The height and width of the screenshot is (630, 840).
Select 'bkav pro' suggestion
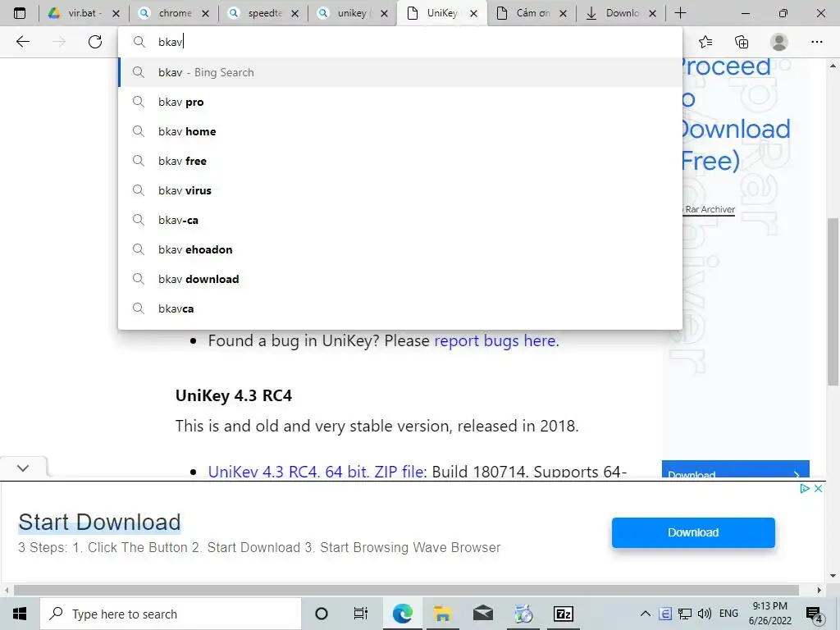point(400,102)
